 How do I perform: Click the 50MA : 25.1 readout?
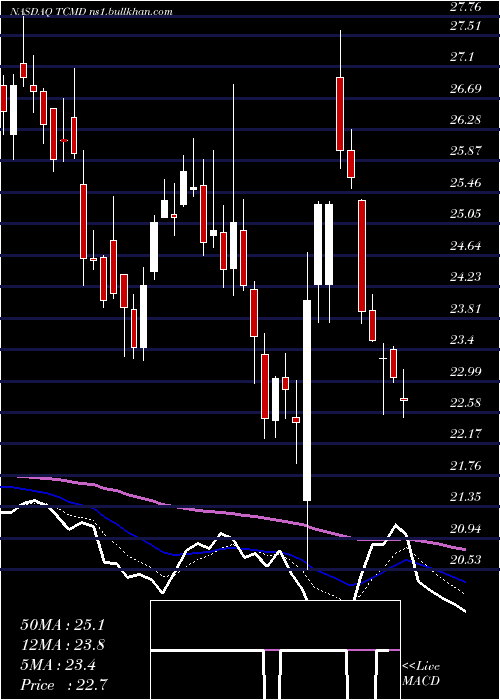point(62,625)
